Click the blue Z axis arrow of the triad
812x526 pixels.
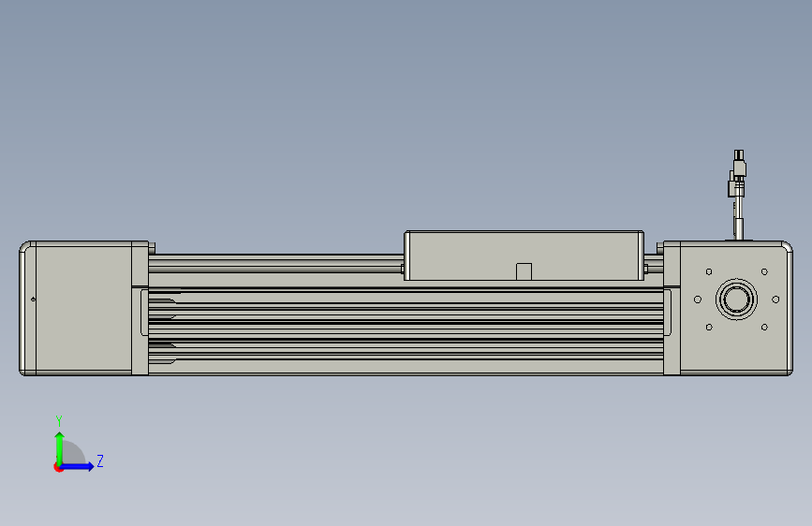[x=78, y=466]
